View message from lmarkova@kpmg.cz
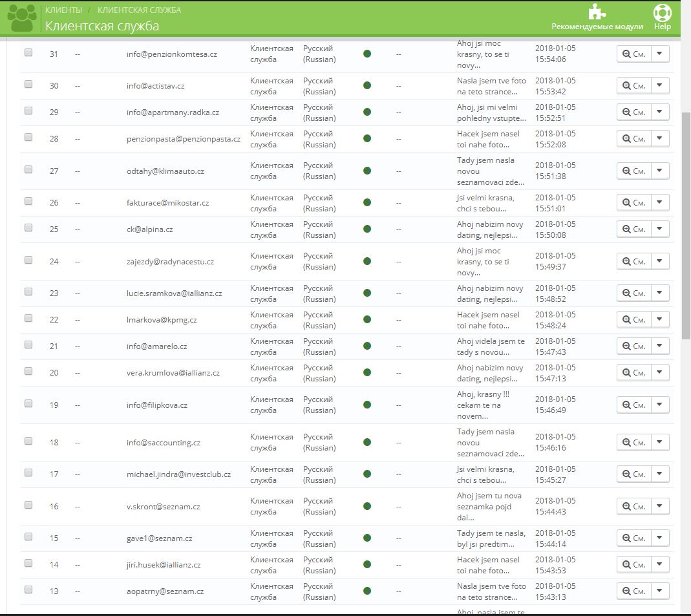Viewport: 691px width, 616px height. point(633,319)
